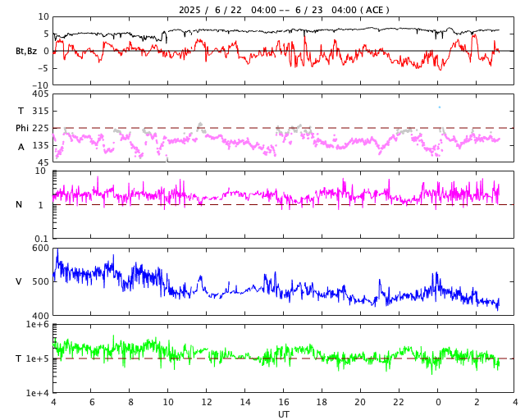This screenshot has height=420, width=525.
Task: Click the 'N' density panel label
Action: point(19,204)
